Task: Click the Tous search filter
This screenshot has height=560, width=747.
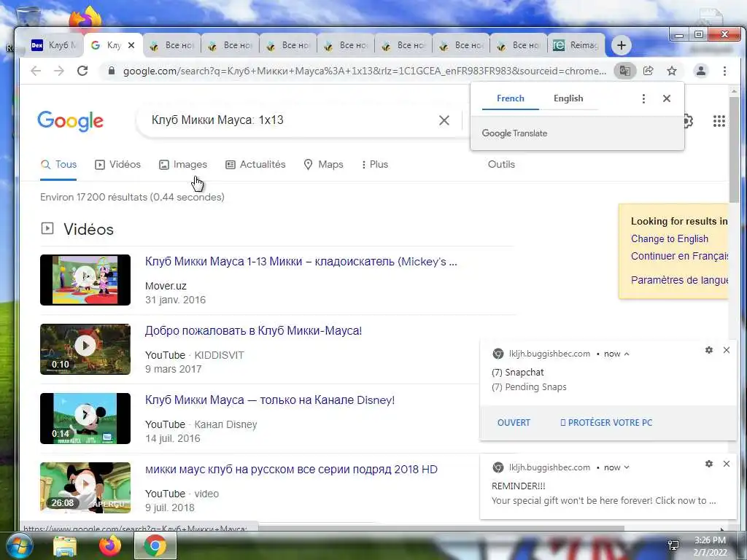Action: [58, 165]
